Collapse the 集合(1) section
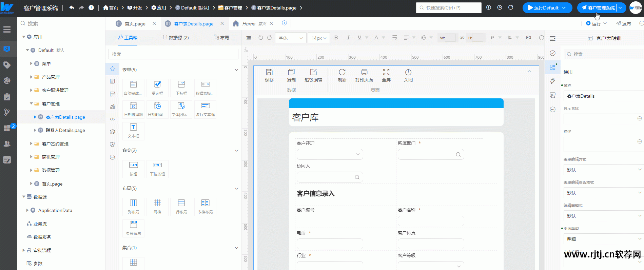This screenshot has height=270, width=644. pos(236,248)
